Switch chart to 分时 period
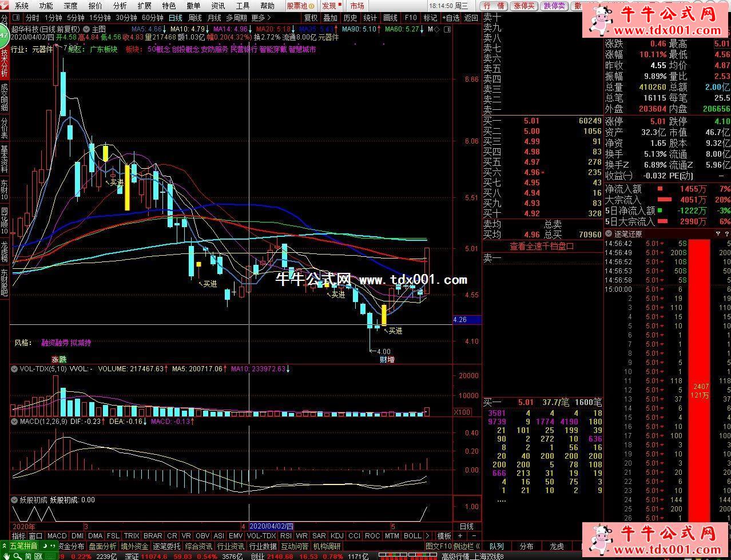 (x=33, y=18)
